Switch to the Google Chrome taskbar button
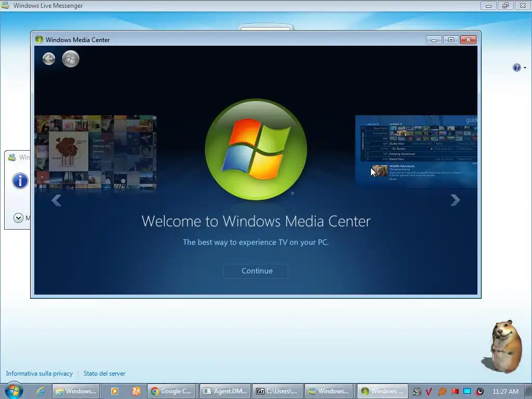The width and height of the screenshot is (532, 399). point(171,391)
